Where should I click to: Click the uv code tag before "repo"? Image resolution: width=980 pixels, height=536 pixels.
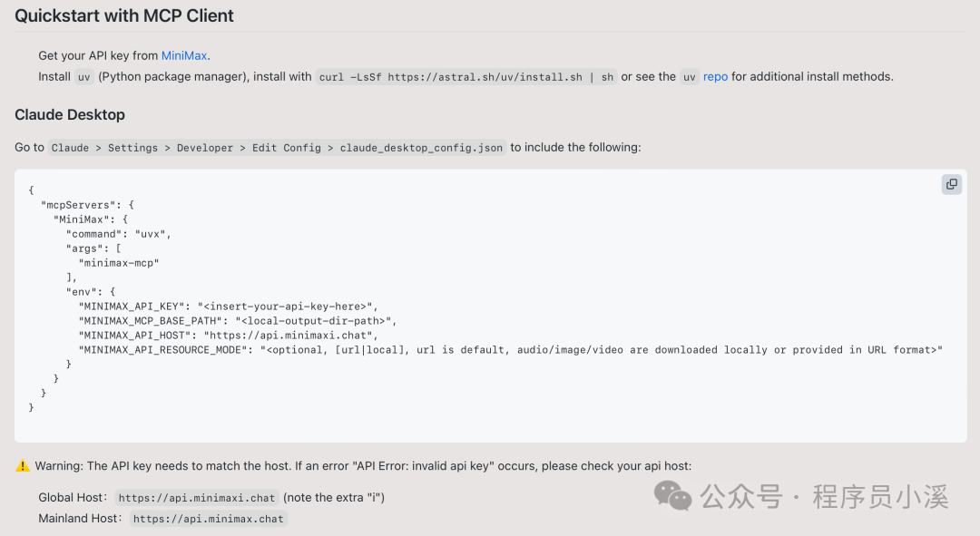690,77
